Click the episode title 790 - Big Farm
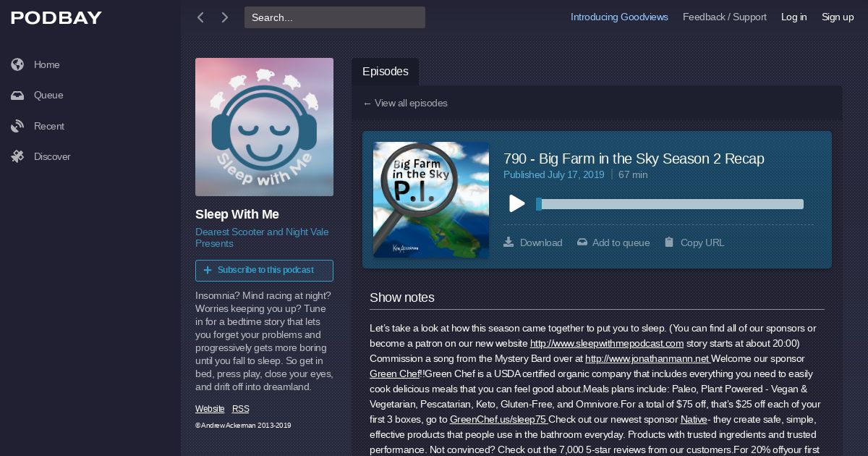Viewport: 868px width, 456px height. pos(634,159)
